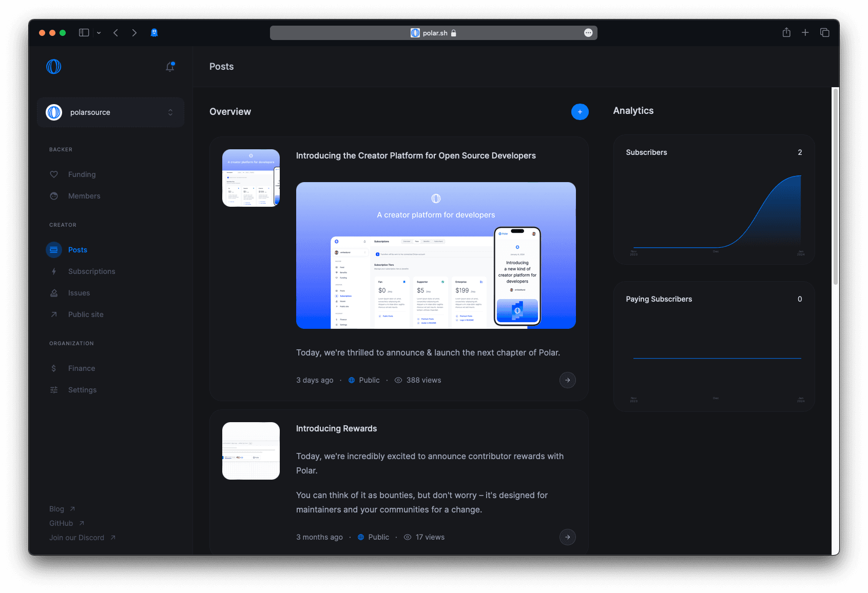Go back in browser history

click(x=116, y=33)
